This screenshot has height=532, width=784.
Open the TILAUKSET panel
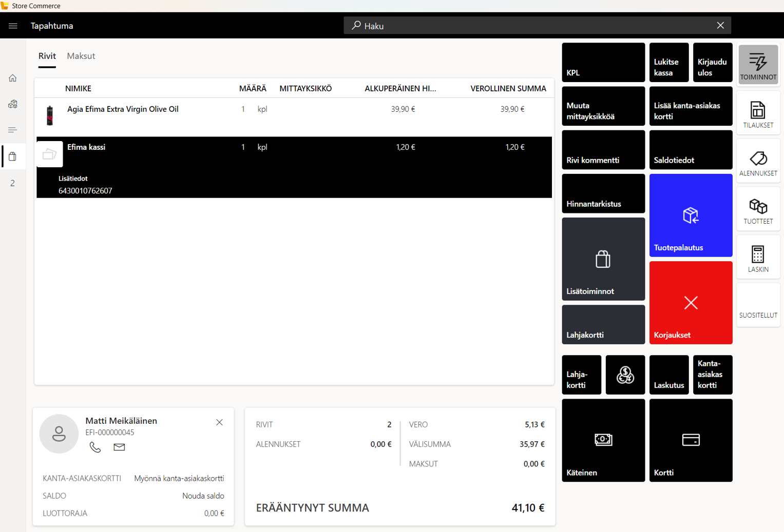click(758, 113)
